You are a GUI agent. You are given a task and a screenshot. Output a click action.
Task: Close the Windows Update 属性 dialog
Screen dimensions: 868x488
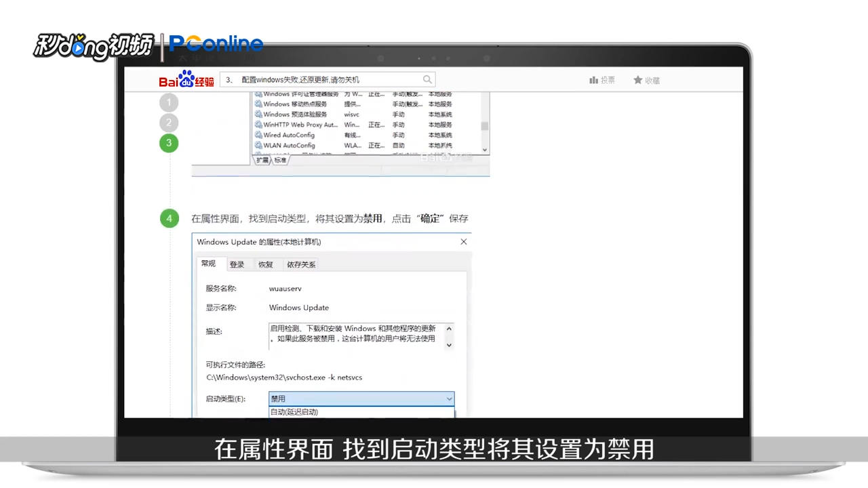464,242
